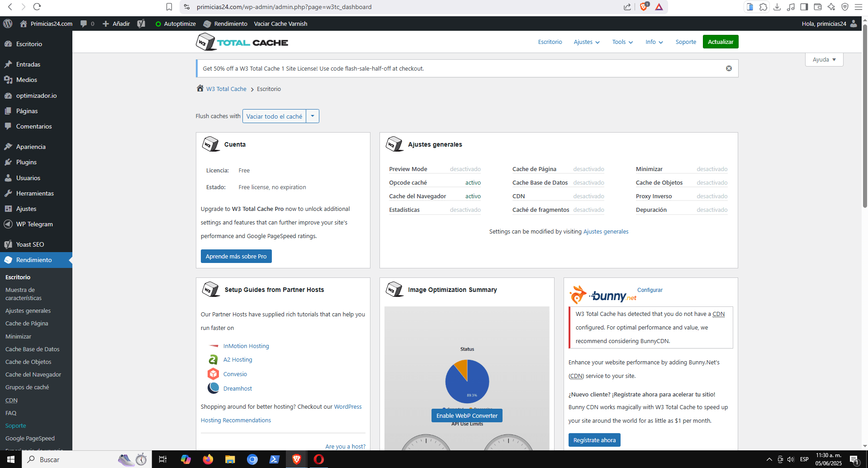Viewport: 868px width, 468px height.
Task: Click the browser address bar URL
Action: coord(284,7)
